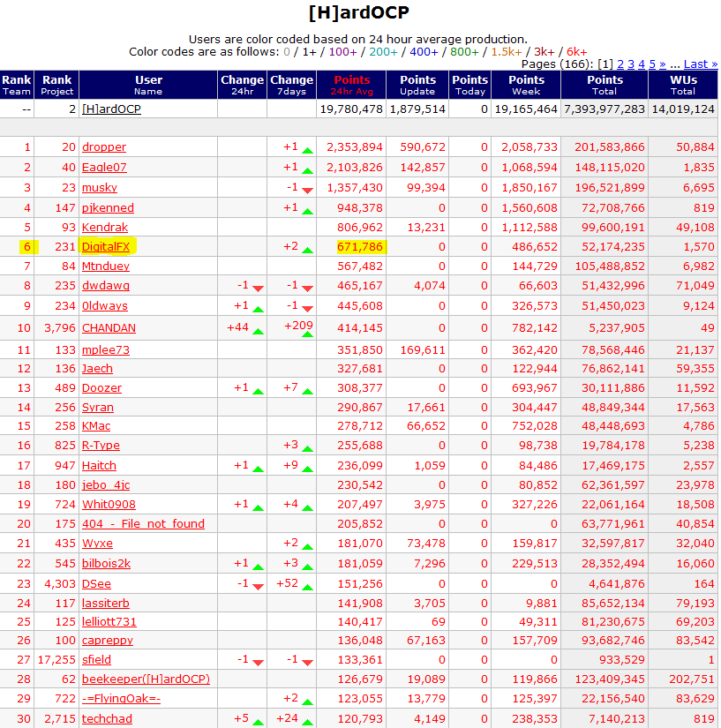Click red down arrow in sfield's 24hr change
The image size is (721, 728).
coord(258,663)
